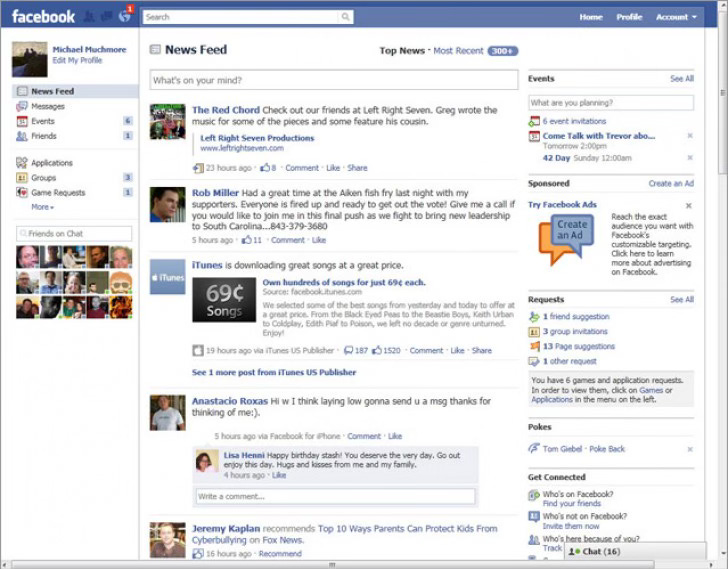Expand More in the left sidebar

pyautogui.click(x=42, y=207)
